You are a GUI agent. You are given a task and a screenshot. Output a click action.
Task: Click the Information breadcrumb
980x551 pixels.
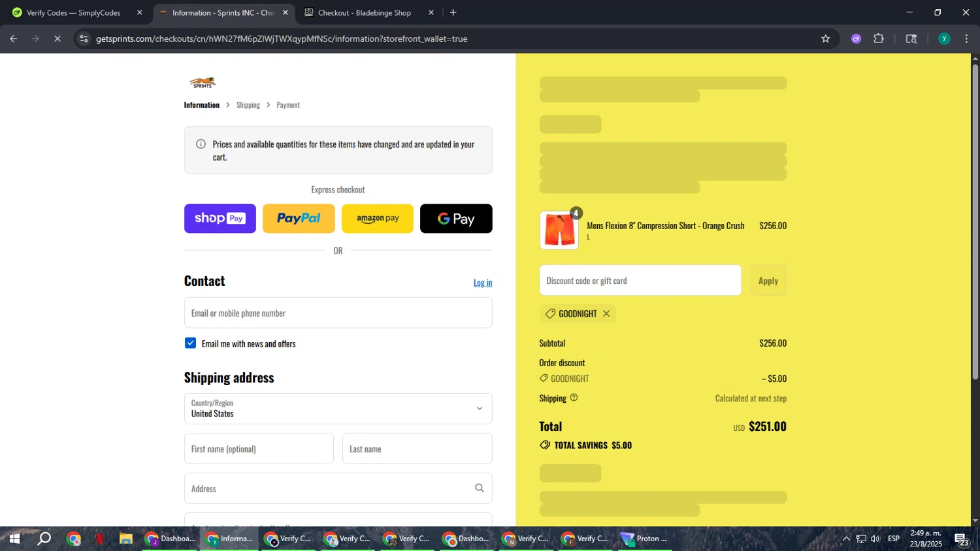tap(202, 105)
